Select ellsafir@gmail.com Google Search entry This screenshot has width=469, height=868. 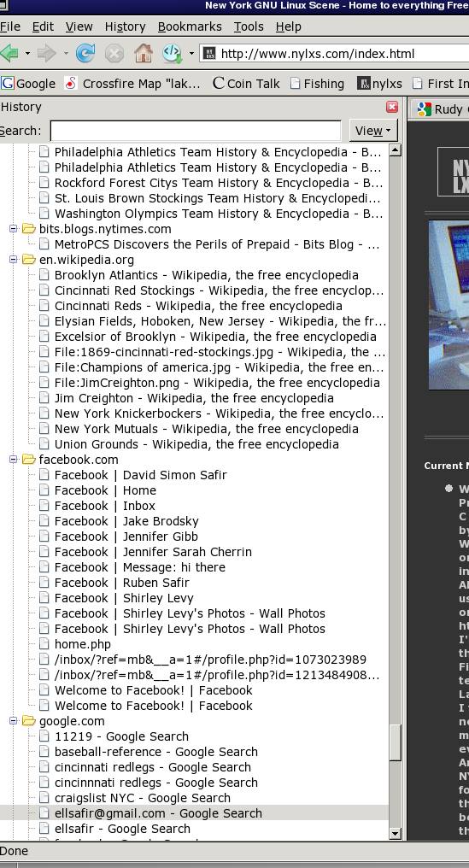click(158, 813)
